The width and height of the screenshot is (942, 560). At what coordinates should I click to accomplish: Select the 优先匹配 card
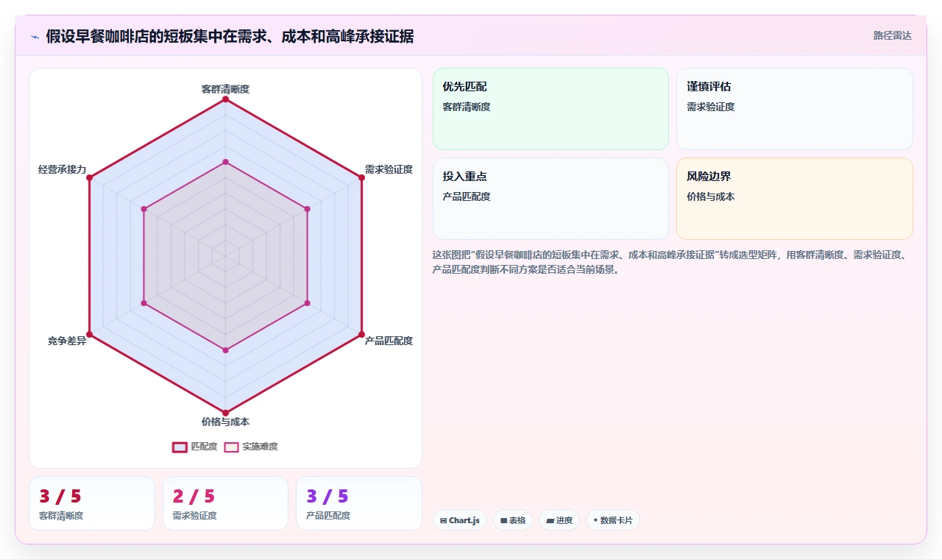[550, 109]
